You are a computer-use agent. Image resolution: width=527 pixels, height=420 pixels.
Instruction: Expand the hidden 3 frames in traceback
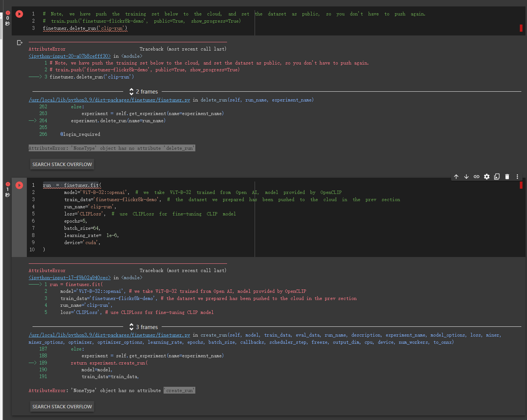coord(143,327)
